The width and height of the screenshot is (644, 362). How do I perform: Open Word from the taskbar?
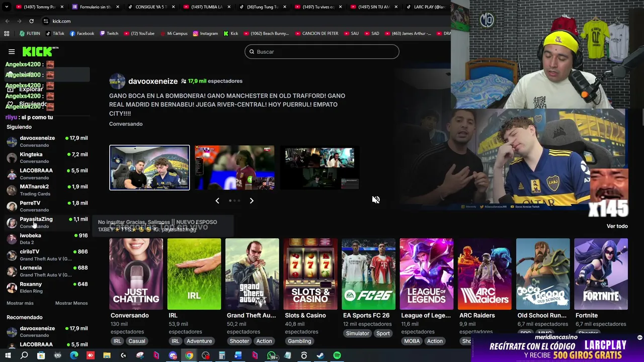238,355
